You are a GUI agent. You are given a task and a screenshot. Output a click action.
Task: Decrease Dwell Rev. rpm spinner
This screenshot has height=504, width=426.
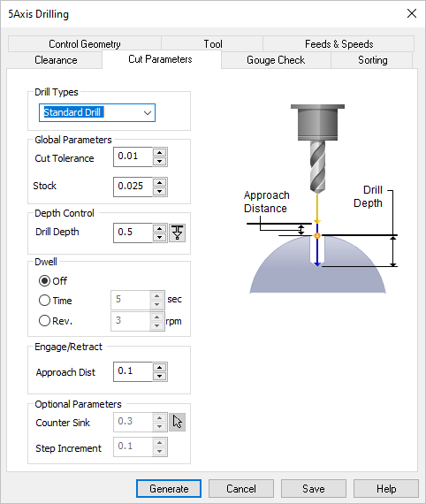(156, 325)
